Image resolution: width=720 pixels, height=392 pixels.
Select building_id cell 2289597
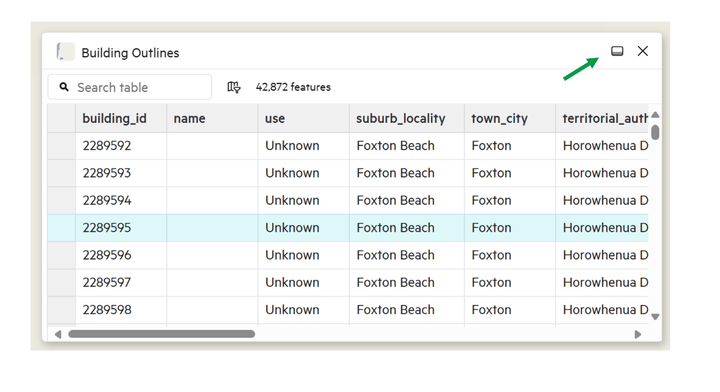point(121,282)
